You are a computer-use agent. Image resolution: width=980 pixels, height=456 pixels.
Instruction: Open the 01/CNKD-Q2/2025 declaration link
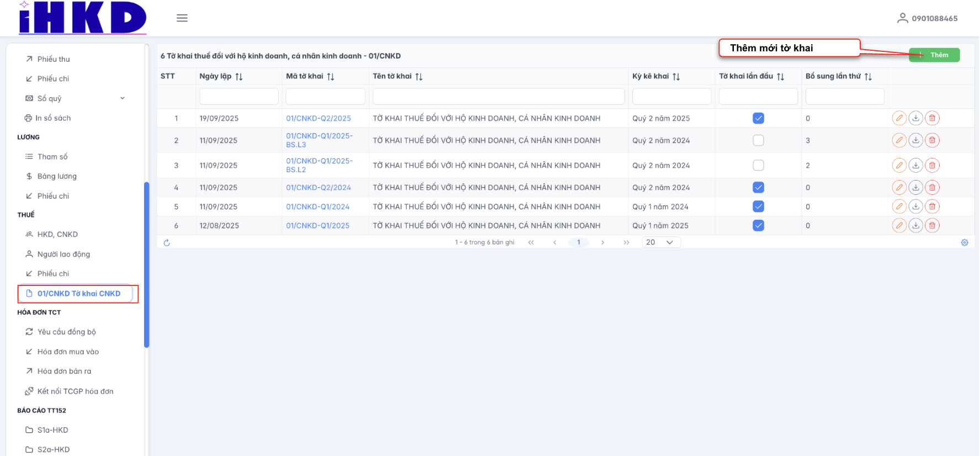(x=318, y=118)
